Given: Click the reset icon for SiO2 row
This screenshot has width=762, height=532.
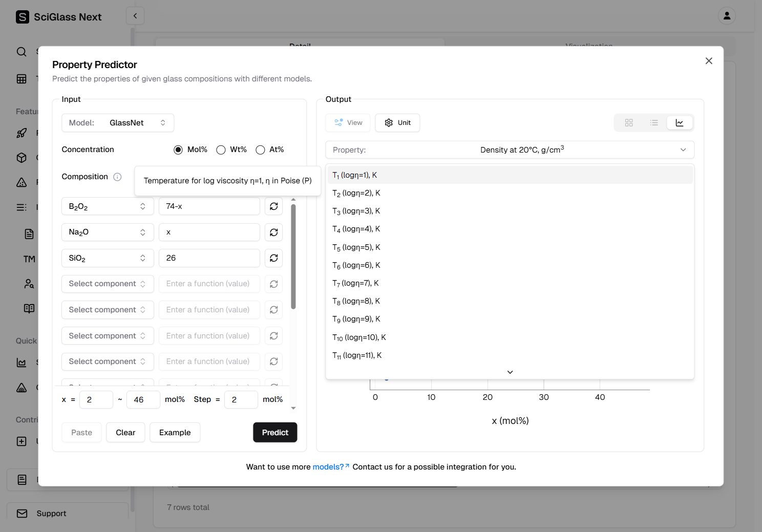Looking at the screenshot, I should click(x=274, y=258).
